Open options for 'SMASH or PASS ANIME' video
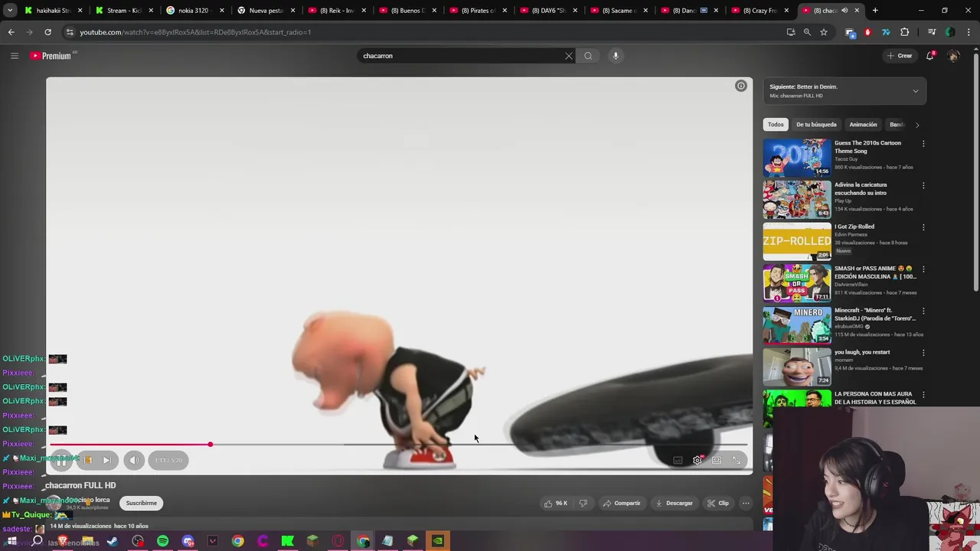The height and width of the screenshot is (551, 980). [923, 269]
